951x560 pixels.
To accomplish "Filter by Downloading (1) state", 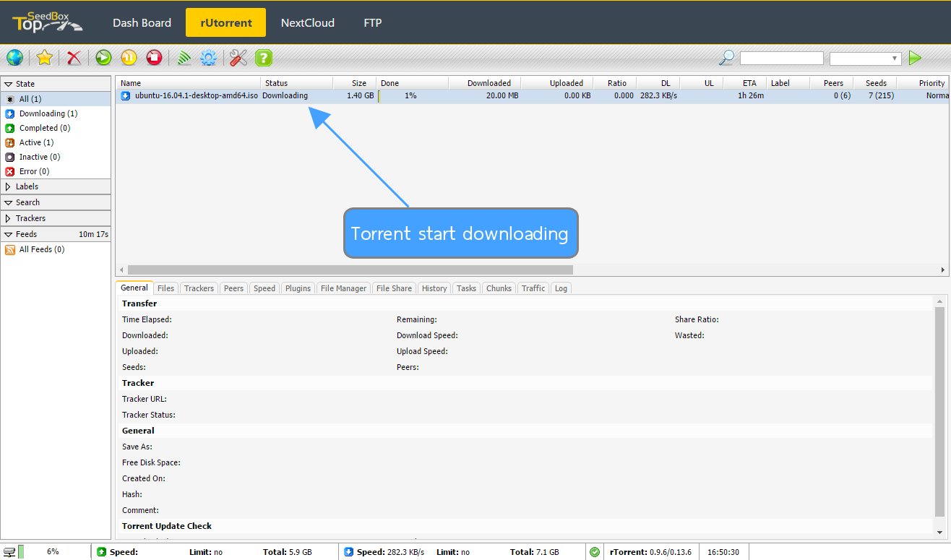I will 56,113.
